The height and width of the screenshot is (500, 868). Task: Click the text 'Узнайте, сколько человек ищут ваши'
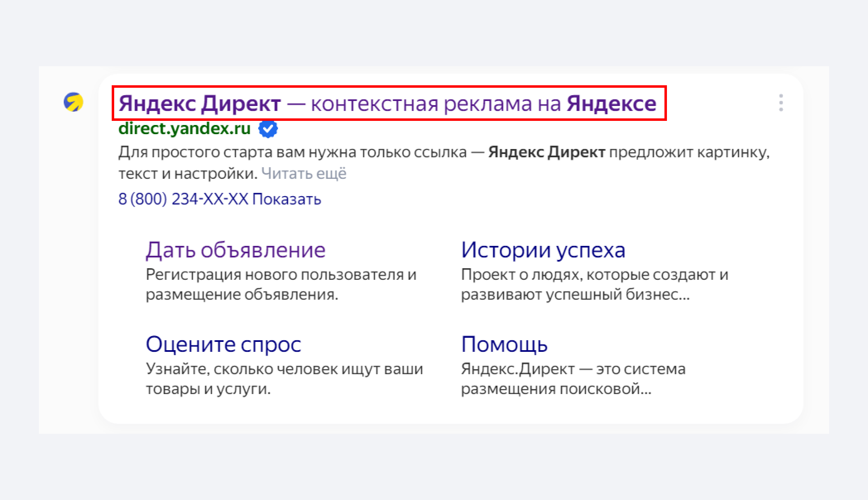(x=284, y=369)
